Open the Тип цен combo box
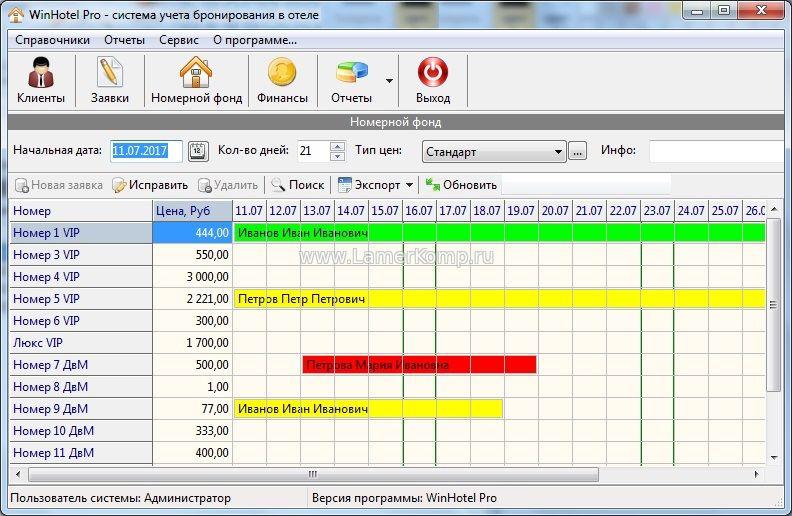The image size is (792, 516). 494,152
